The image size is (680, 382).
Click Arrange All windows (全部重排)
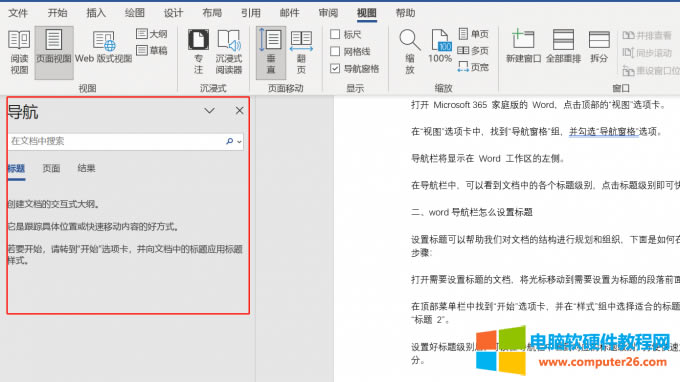click(563, 46)
